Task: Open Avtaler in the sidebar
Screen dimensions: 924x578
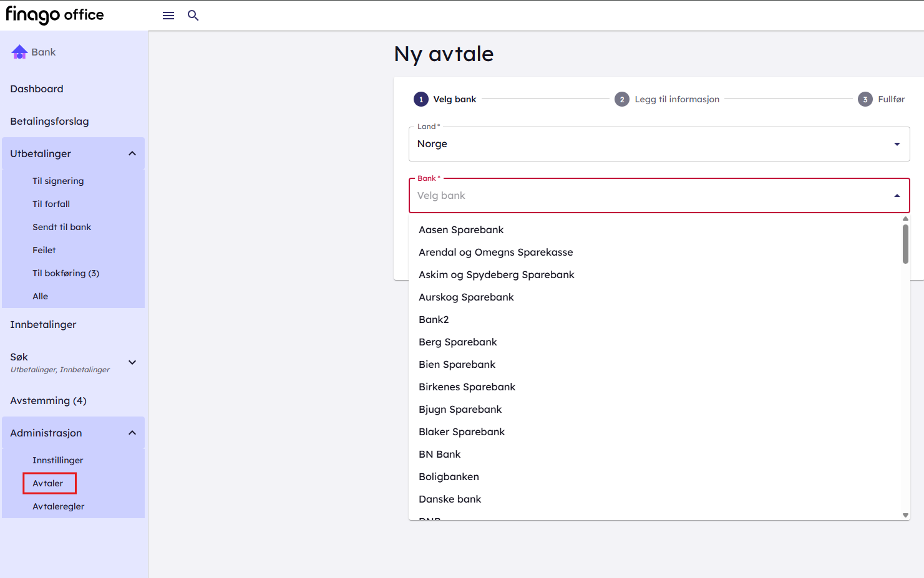Action: tap(48, 483)
